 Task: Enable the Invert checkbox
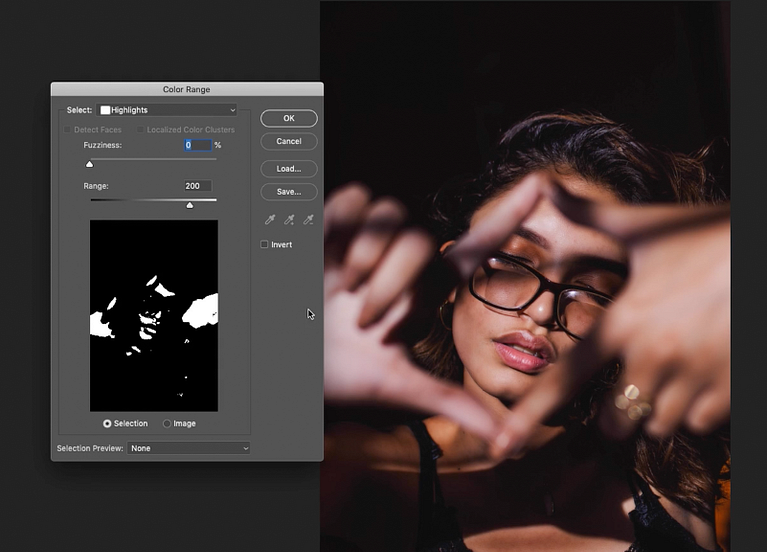click(x=264, y=244)
